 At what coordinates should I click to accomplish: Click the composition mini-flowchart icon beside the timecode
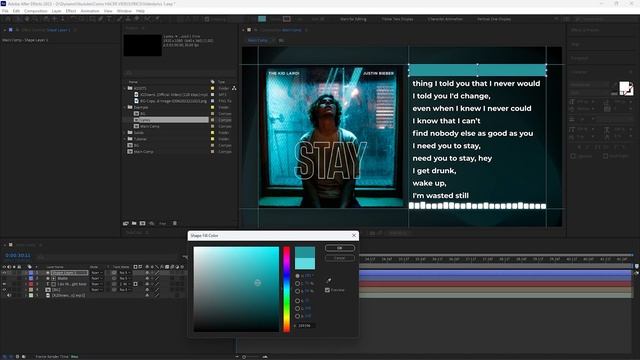(185, 257)
